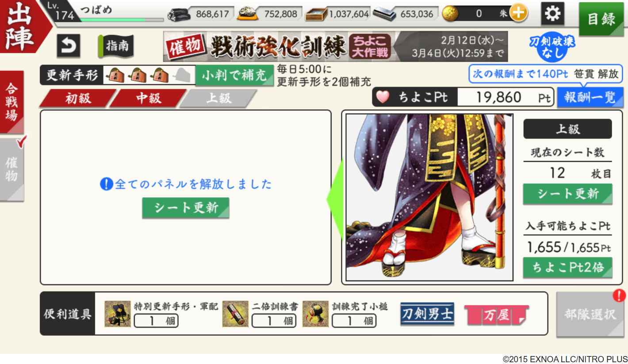Screen dimensions: 628x364
Task: Switch to the 中級 difficulty tab
Action: click(x=148, y=98)
